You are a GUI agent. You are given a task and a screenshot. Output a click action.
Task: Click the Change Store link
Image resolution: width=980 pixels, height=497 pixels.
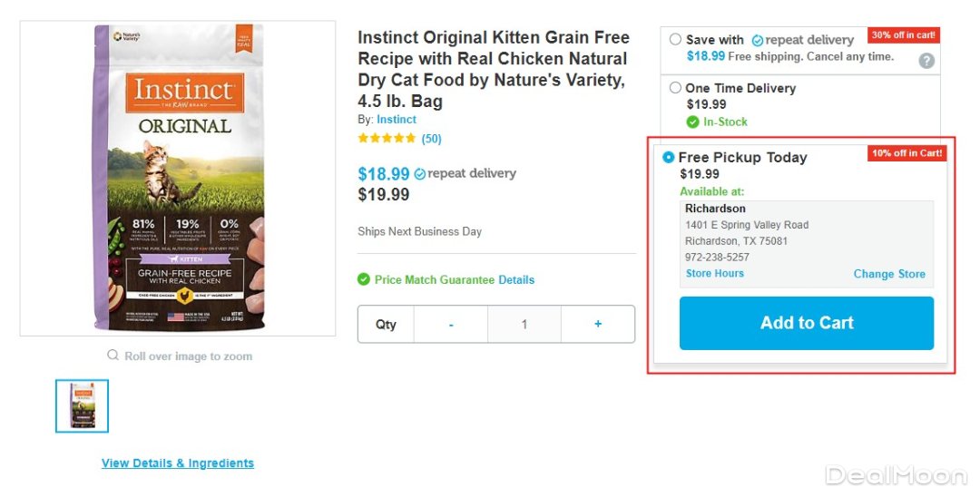pyautogui.click(x=889, y=274)
